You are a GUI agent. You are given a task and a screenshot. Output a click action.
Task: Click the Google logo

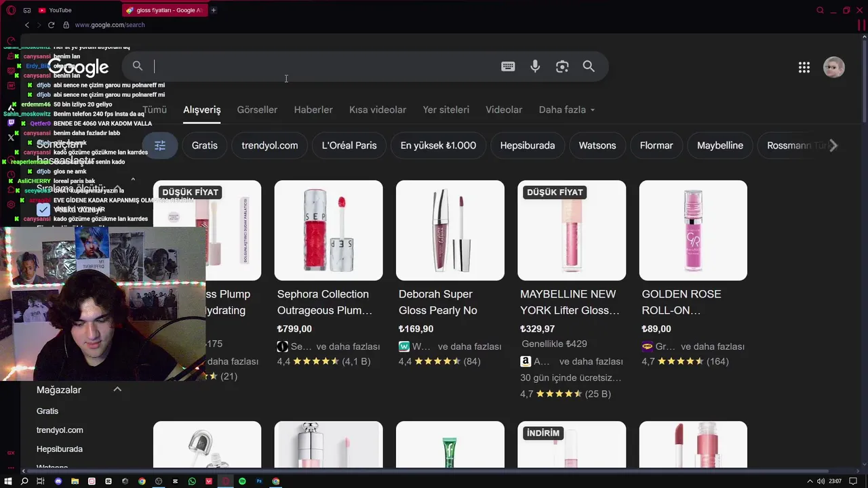78,67
